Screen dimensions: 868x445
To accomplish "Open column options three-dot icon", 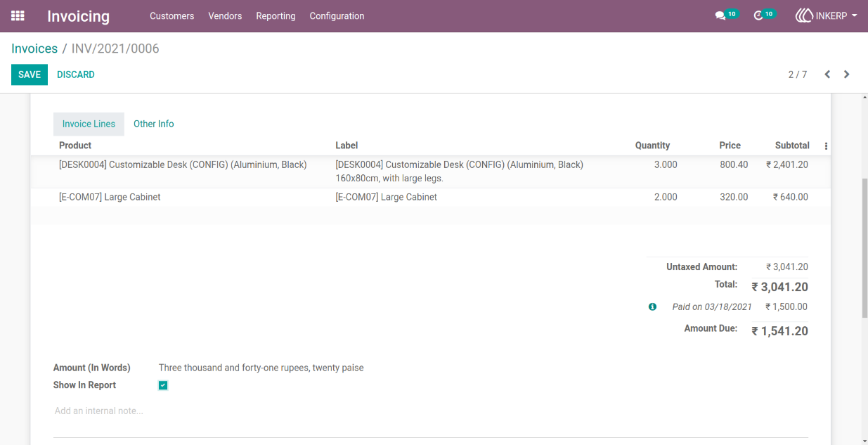I will 826,146.
